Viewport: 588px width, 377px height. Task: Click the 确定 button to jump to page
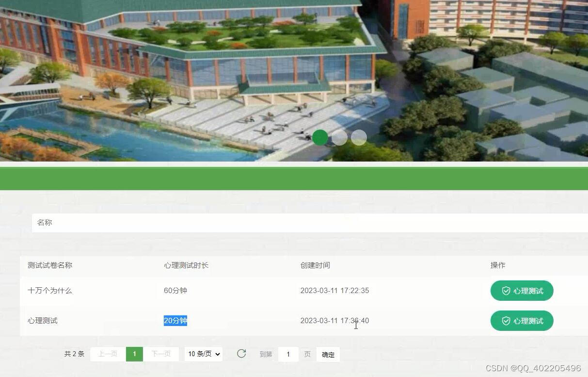pyautogui.click(x=328, y=354)
